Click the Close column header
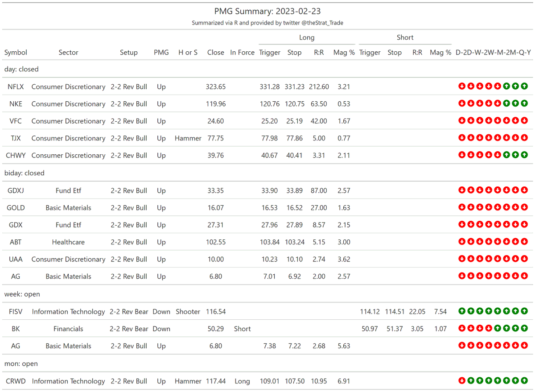This screenshot has height=392, width=535. click(x=216, y=53)
